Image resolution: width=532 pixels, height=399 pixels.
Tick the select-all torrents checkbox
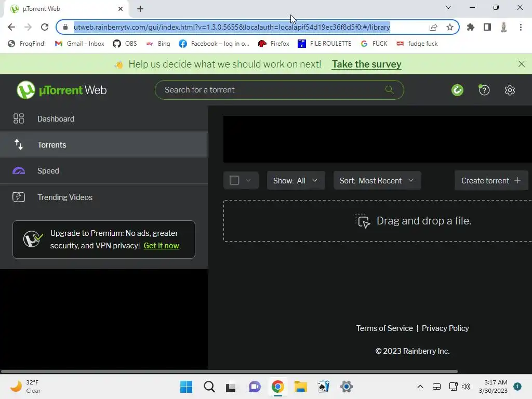234,180
